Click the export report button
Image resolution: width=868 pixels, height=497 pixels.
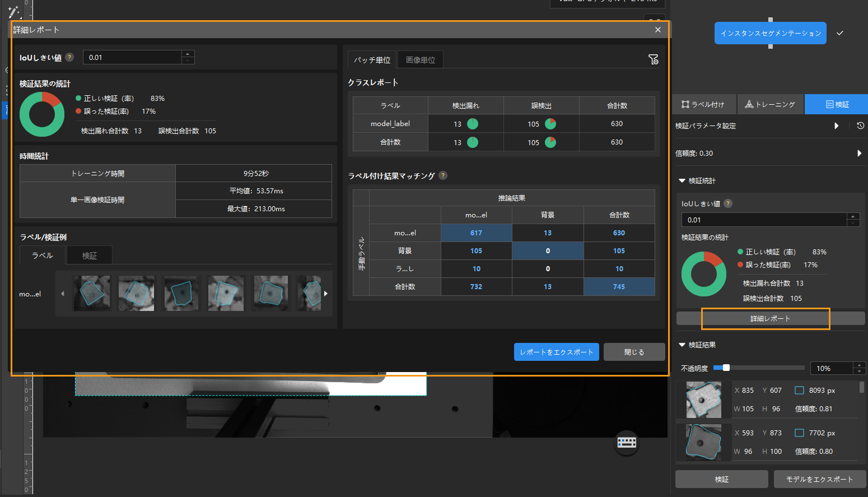click(x=557, y=352)
